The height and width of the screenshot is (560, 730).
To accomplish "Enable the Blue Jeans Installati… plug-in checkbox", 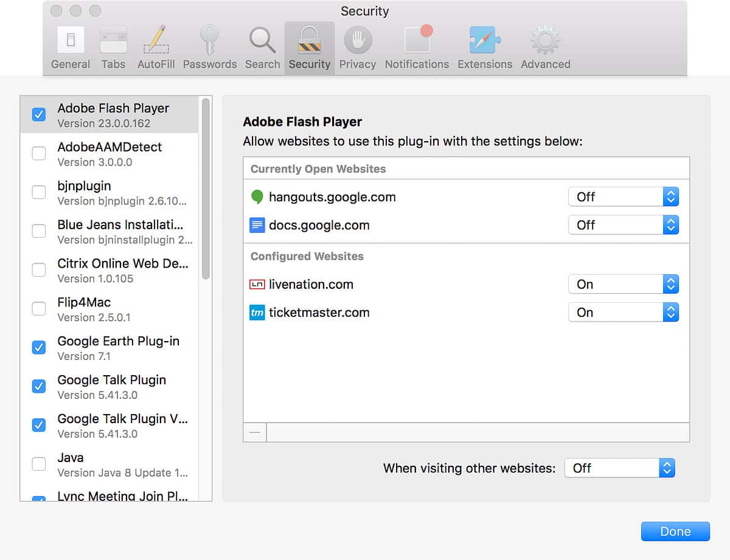I will click(38, 231).
